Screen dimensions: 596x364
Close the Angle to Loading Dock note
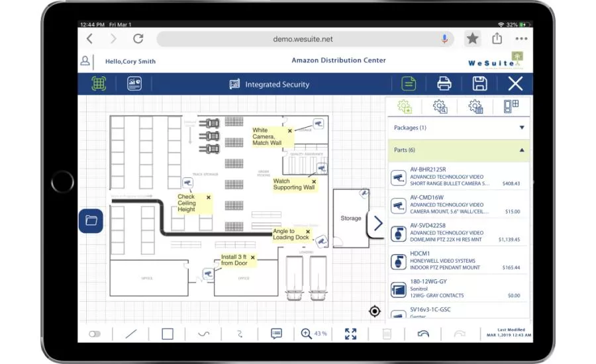point(308,232)
